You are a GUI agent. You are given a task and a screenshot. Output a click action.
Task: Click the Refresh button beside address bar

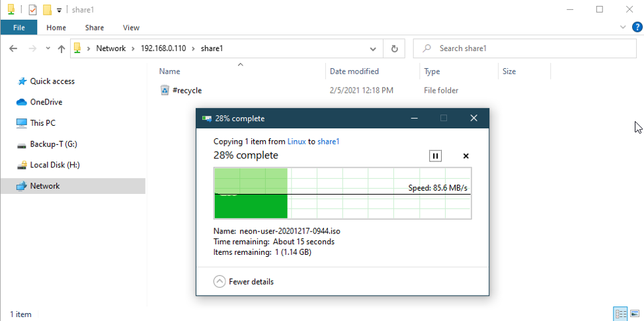pyautogui.click(x=395, y=48)
